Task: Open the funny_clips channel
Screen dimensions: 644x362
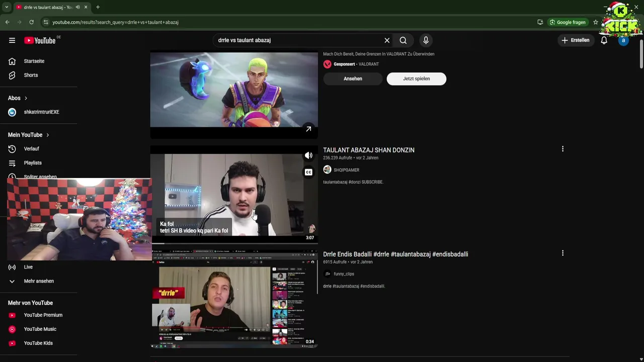Action: (344, 274)
